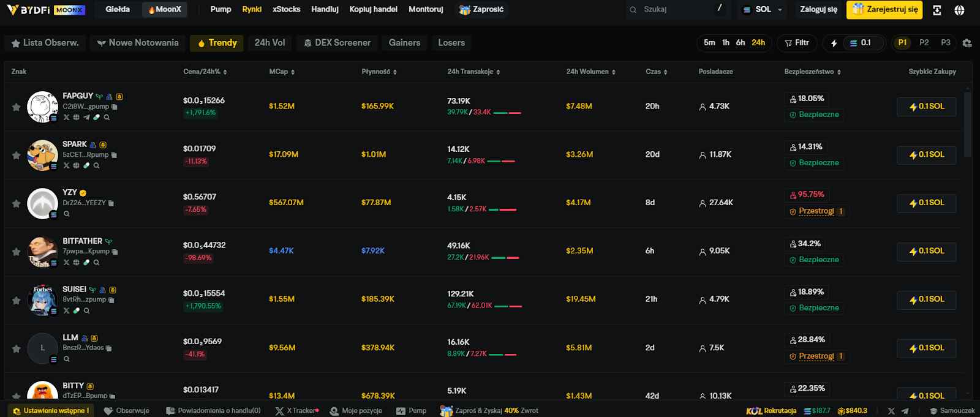Open SUISEI's X (Twitter) icon
Screen dimensions: 980x417
[x=66, y=310]
